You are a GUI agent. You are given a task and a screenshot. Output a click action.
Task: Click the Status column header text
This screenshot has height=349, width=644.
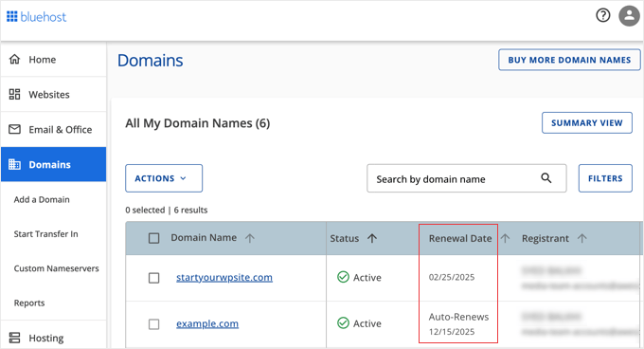[344, 238]
